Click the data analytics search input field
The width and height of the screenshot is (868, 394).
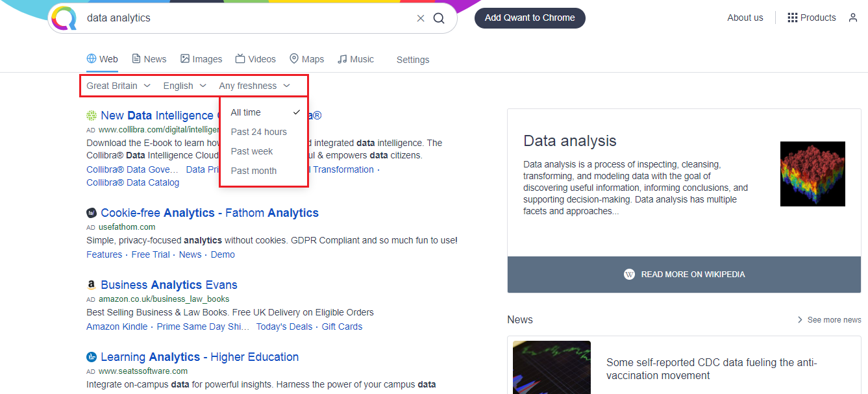(247, 18)
